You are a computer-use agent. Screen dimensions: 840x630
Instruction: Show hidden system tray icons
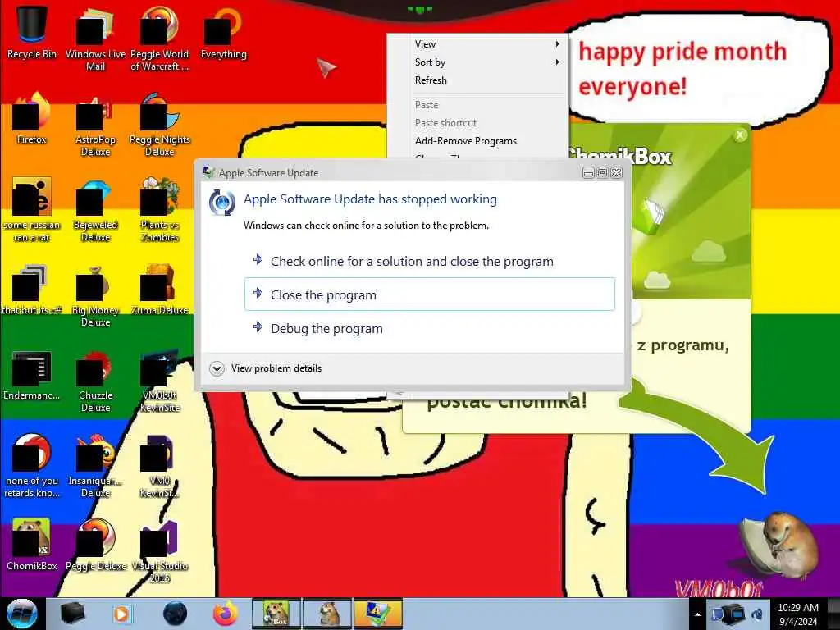tap(697, 614)
